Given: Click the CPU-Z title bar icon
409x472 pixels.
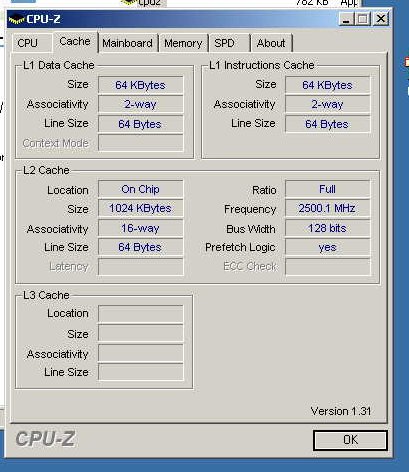Looking at the screenshot, I should 16,19.
